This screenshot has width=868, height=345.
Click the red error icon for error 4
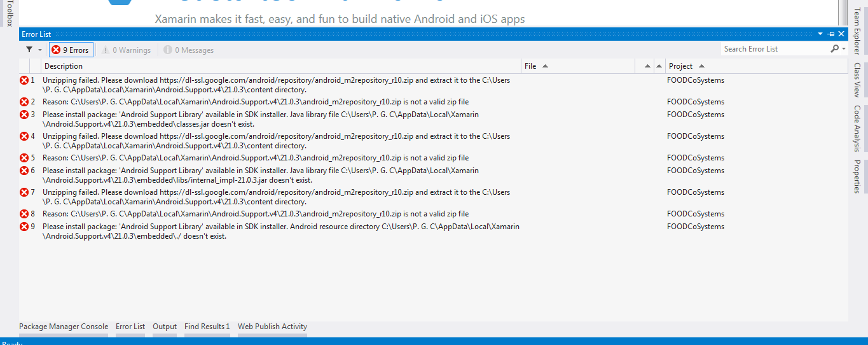coord(24,136)
